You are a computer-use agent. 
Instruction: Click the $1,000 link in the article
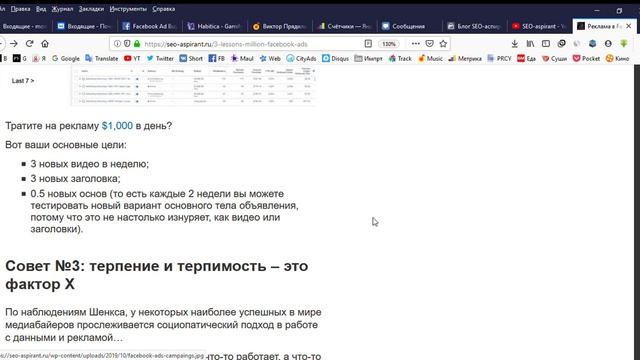click(117, 126)
